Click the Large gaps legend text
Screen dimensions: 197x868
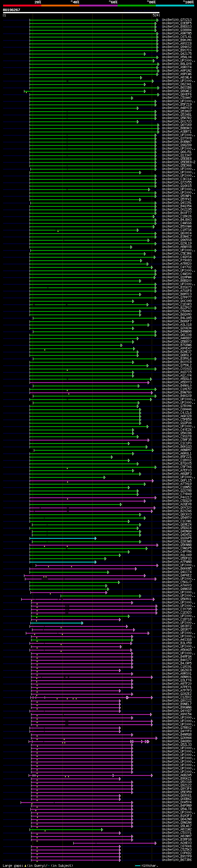click(x=37, y=865)
